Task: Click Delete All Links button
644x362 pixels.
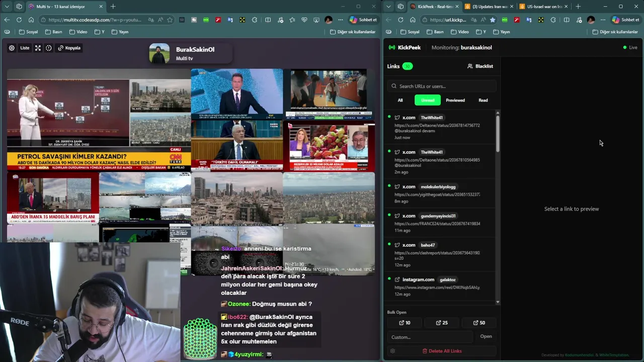Action: click(x=442, y=351)
